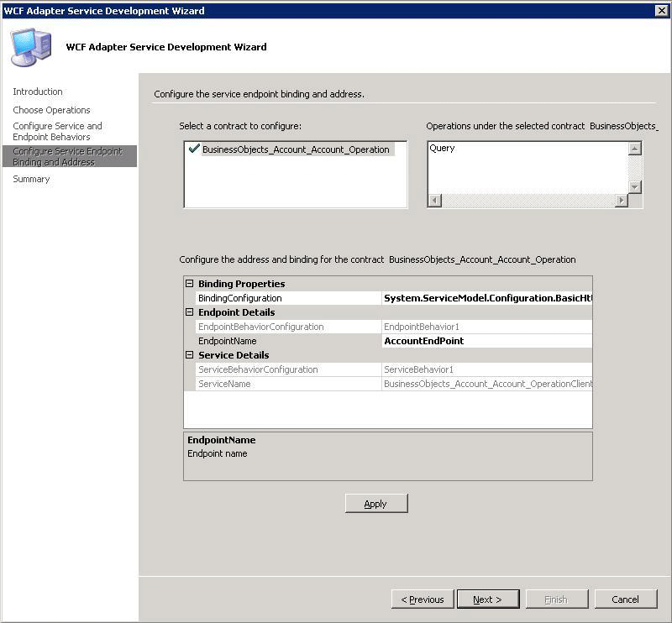Click the ServiceName property label
672x623 pixels.
[224, 384]
